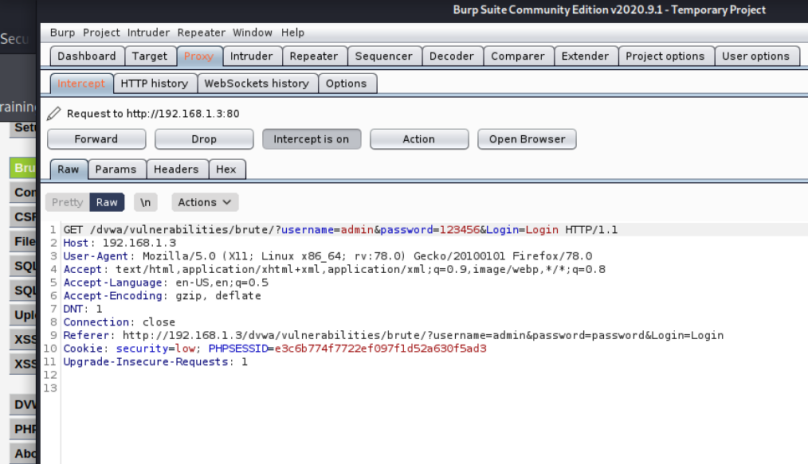This screenshot has height=465, width=808.
Task: Select the Raw view mode toggle
Action: click(107, 202)
